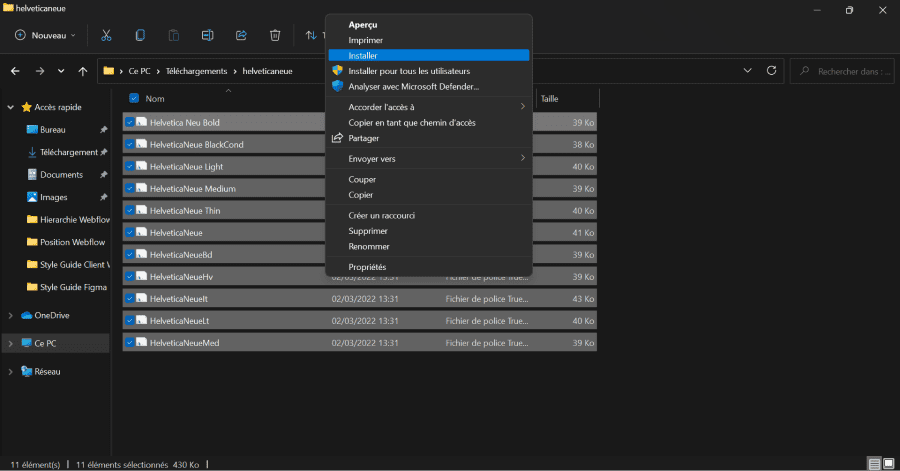This screenshot has height=471, width=900.
Task: Click Téléchargements in the breadcrumb path
Action: (x=196, y=71)
